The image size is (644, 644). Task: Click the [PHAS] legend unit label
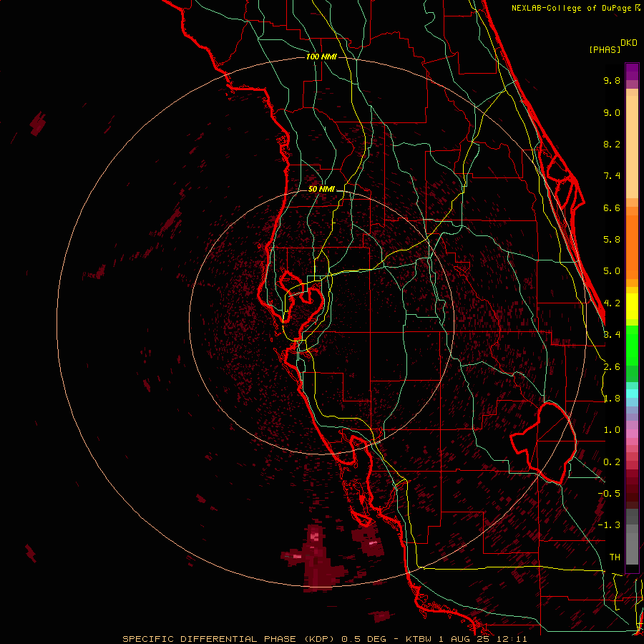[605, 49]
